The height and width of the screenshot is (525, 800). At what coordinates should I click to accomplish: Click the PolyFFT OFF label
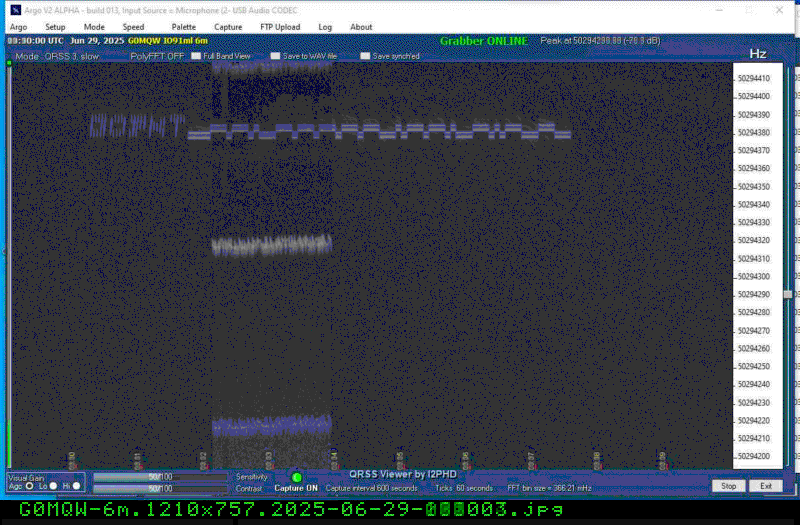tap(157, 56)
